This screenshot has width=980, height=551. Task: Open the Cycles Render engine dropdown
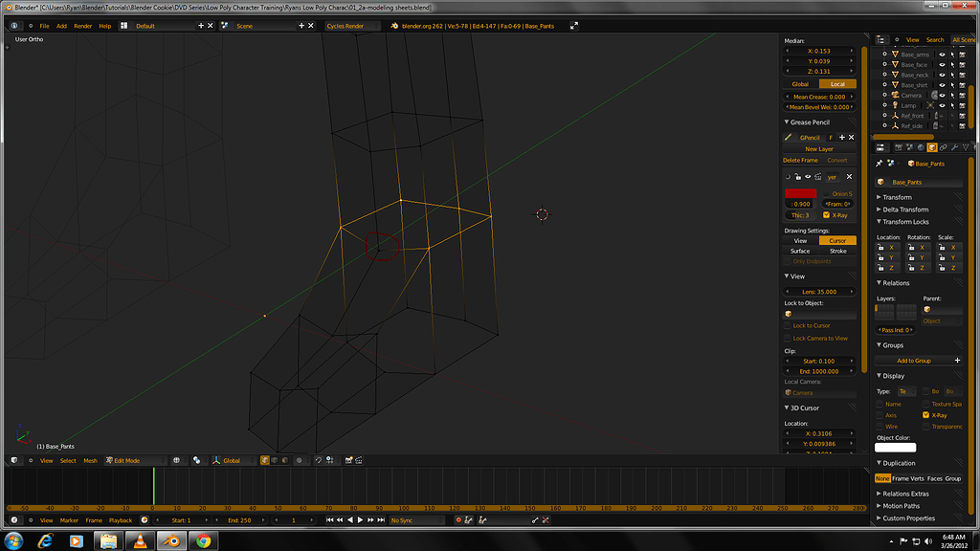(x=352, y=26)
